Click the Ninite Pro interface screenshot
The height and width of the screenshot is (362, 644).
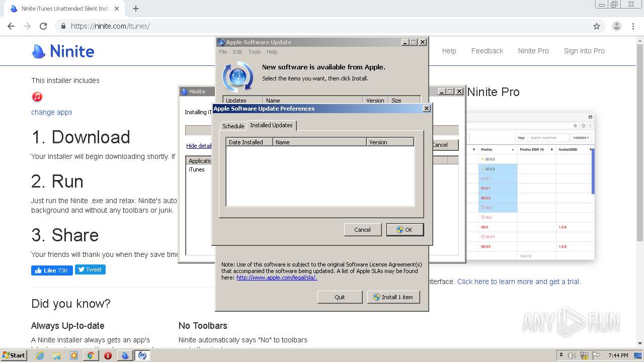[530, 186]
